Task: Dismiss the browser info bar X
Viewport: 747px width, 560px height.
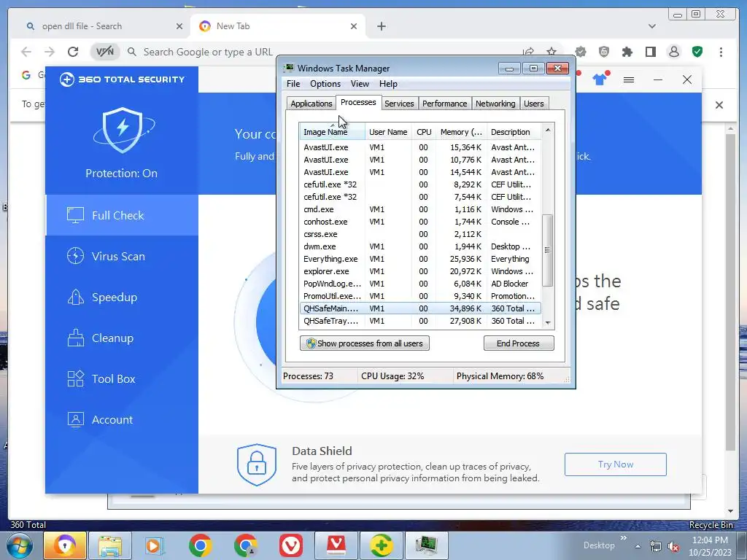Action: tap(719, 105)
